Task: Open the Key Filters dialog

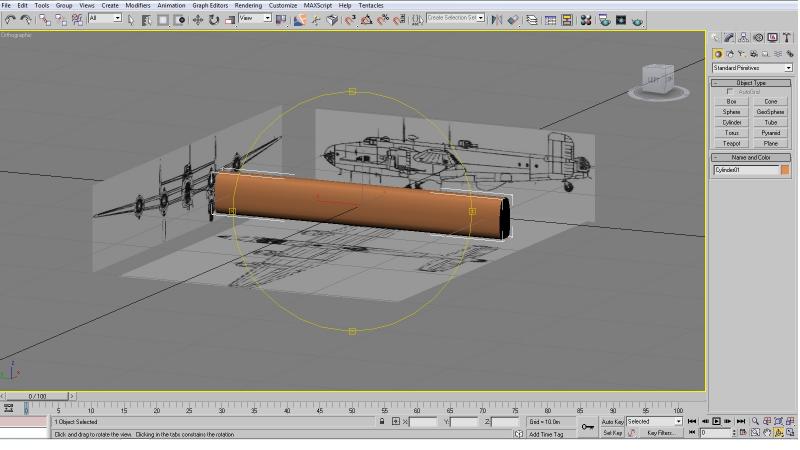Action: [x=661, y=433]
